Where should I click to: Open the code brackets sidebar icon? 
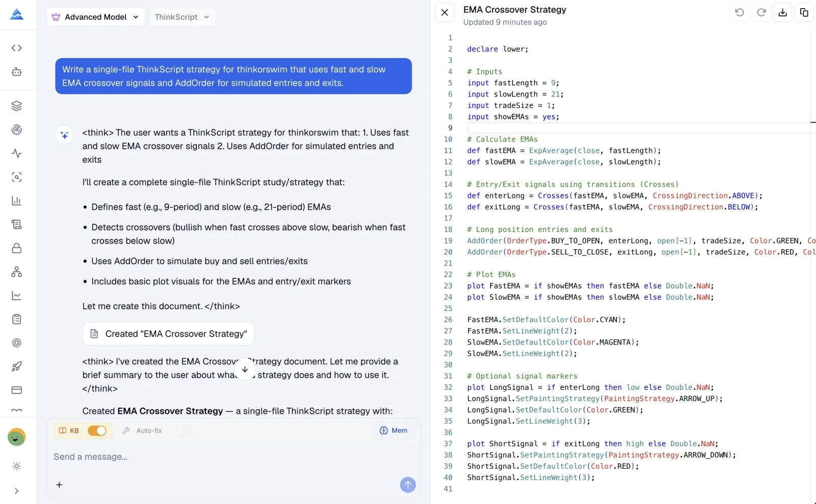coord(17,48)
